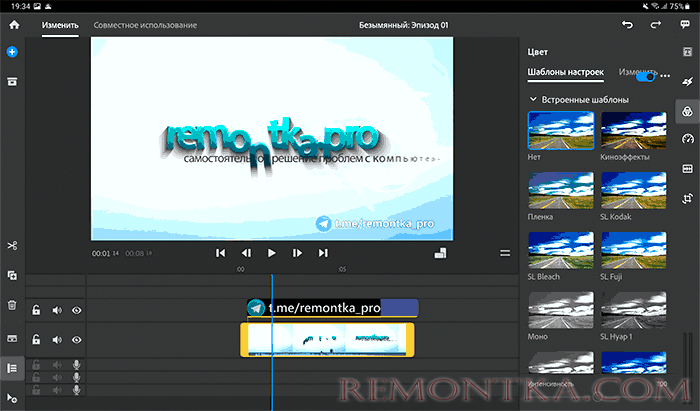
Task: Click the :05 mark on the timeline ruler
Action: 342,269
